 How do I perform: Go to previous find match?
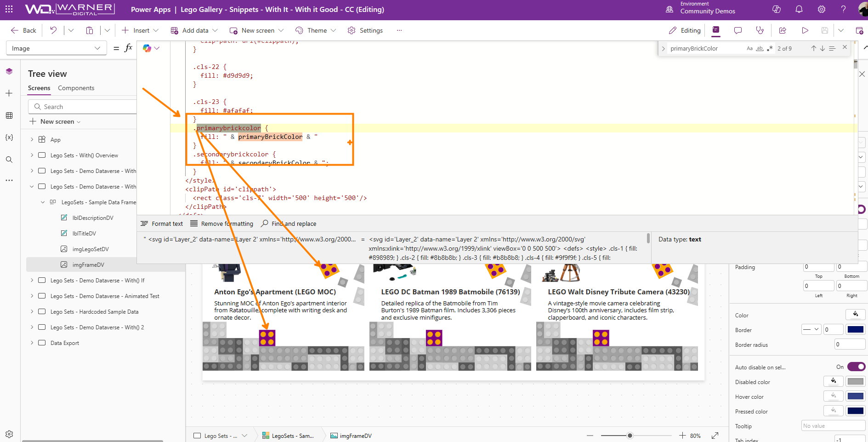(814, 48)
